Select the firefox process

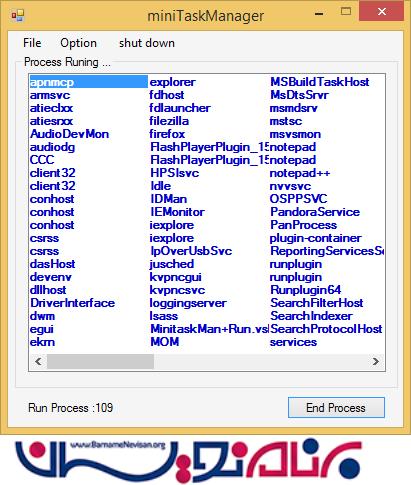click(167, 134)
